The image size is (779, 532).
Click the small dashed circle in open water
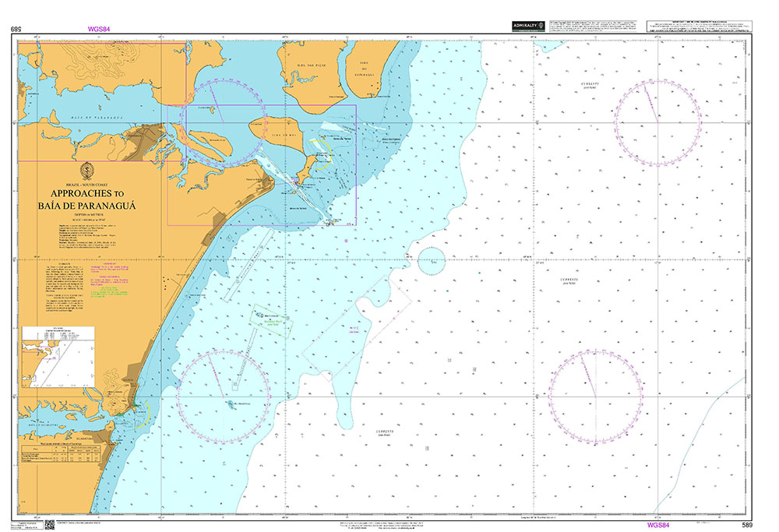pyautogui.click(x=432, y=260)
